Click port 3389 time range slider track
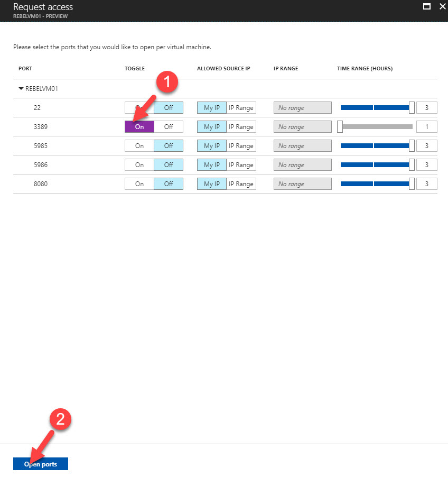Image resolution: width=448 pixels, height=477 pixels. pyautogui.click(x=377, y=127)
